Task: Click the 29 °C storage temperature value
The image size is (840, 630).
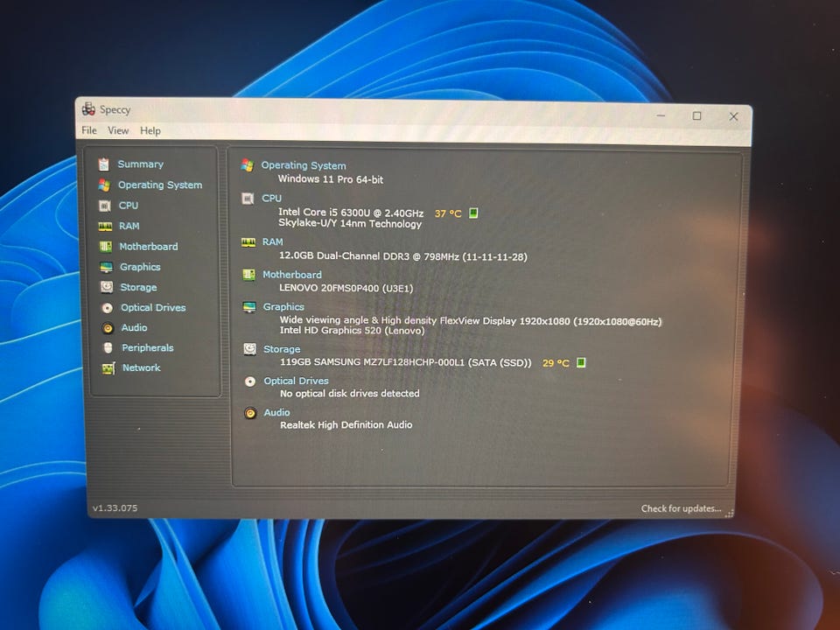Action: point(556,363)
